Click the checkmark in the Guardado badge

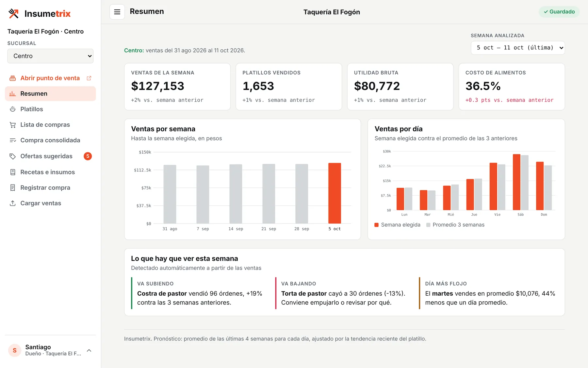pyautogui.click(x=546, y=12)
